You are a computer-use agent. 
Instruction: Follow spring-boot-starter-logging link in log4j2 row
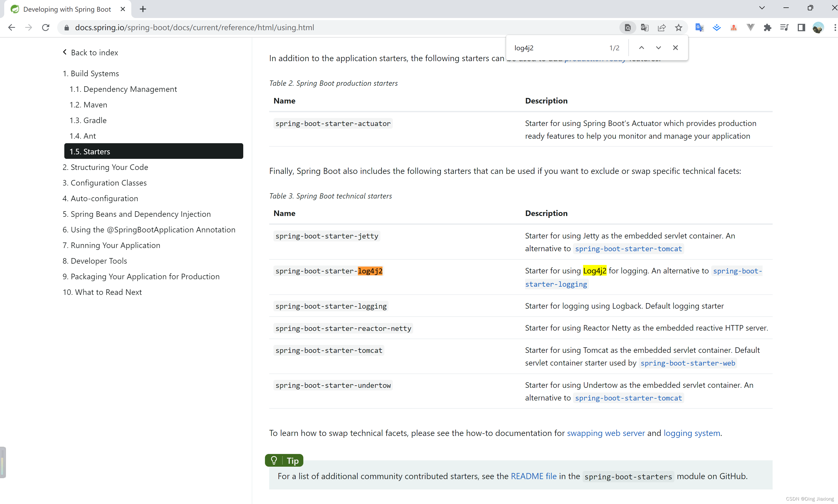tap(556, 284)
